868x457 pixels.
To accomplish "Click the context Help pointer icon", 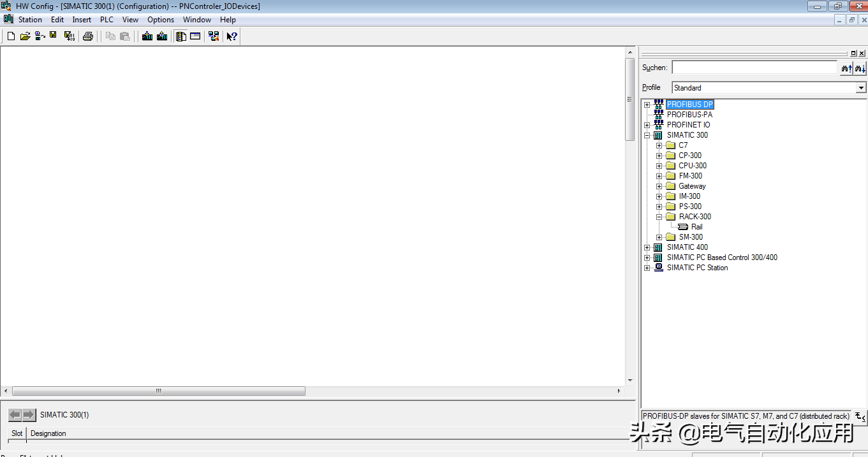I will pyautogui.click(x=232, y=36).
